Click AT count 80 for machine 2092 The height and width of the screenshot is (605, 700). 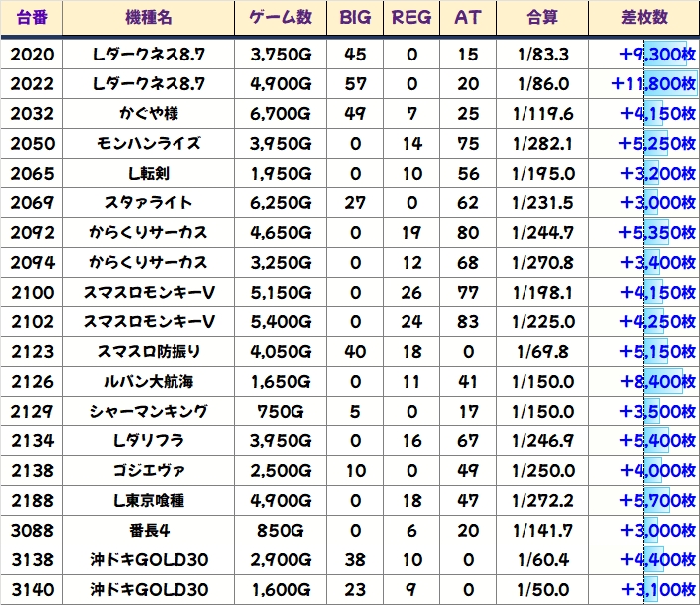468,233
